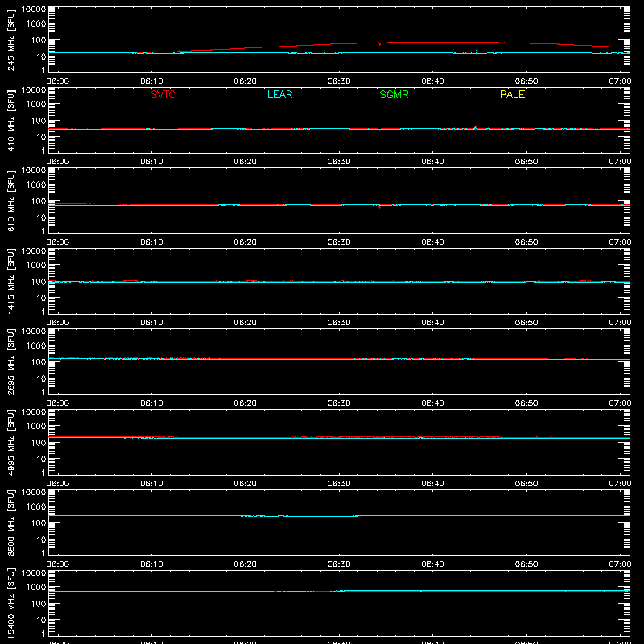Viewport: 644px width, 644px height.
Task: Click 06:10 time label under 245 MHz panel
Action: pyautogui.click(x=151, y=81)
